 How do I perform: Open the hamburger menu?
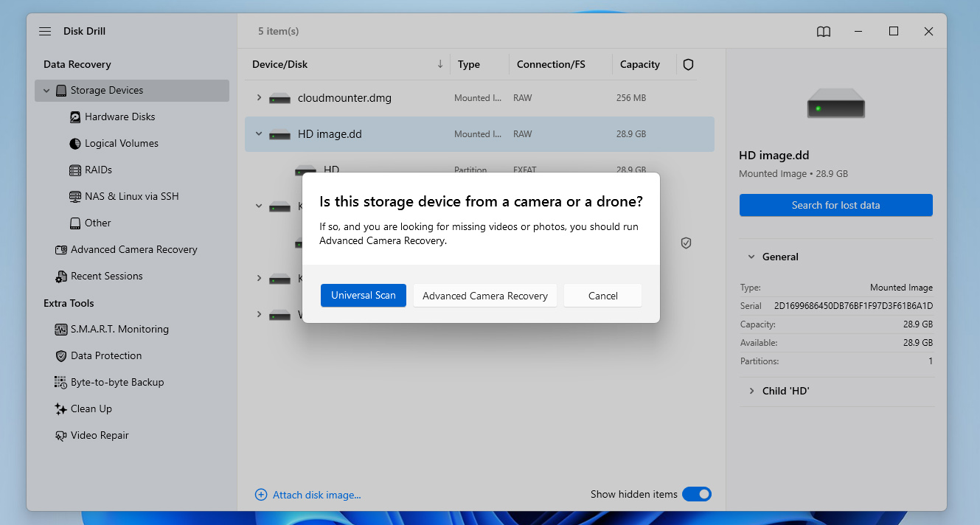tap(45, 32)
